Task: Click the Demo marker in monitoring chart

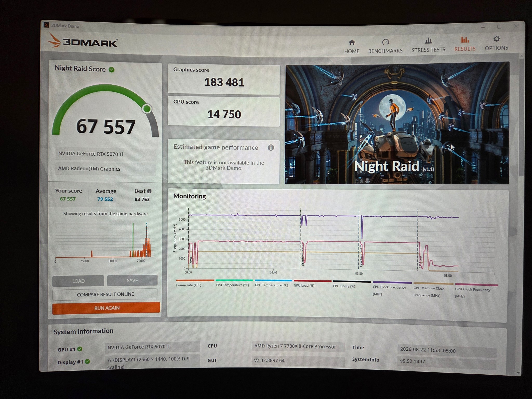Action: pyautogui.click(x=191, y=261)
